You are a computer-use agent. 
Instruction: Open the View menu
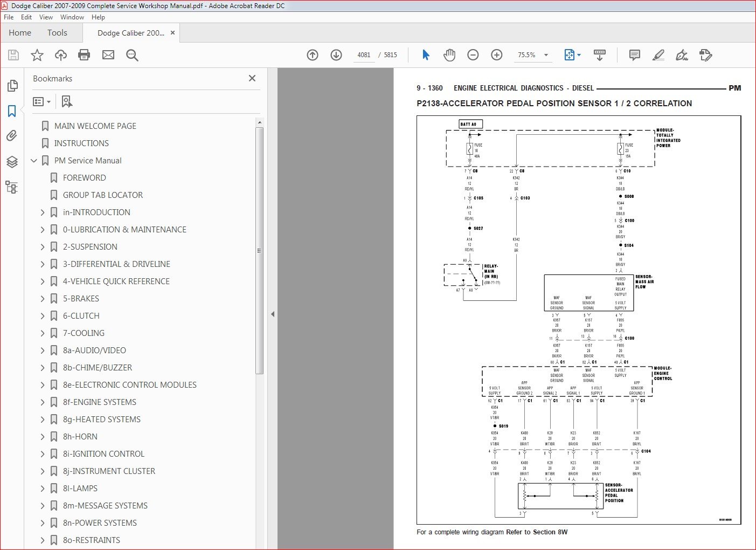tap(46, 17)
